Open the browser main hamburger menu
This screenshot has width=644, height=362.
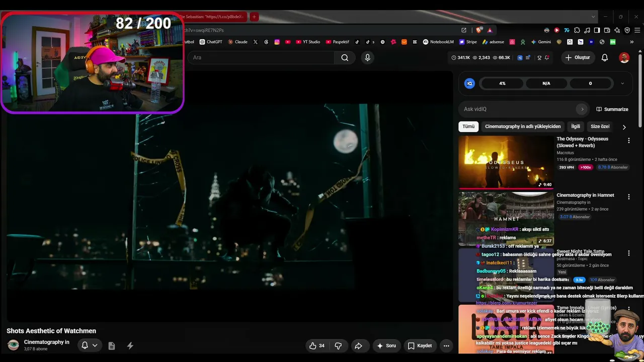636,30
